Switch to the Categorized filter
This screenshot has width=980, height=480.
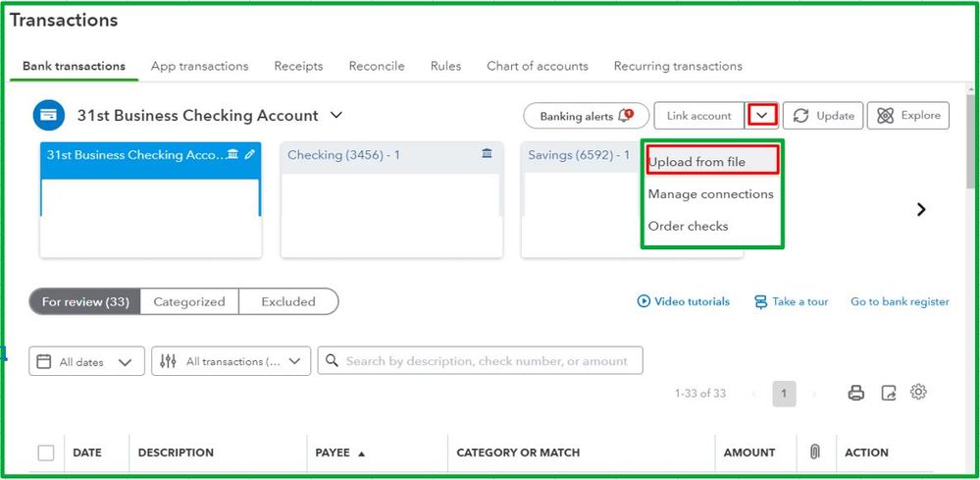[189, 301]
